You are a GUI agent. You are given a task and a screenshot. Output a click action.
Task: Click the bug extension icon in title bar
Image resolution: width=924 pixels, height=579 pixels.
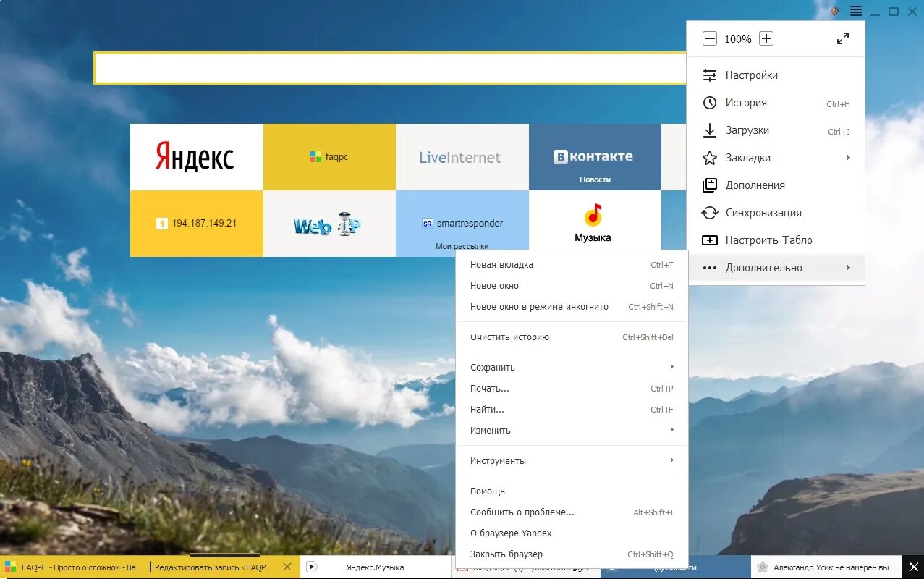[x=834, y=11]
